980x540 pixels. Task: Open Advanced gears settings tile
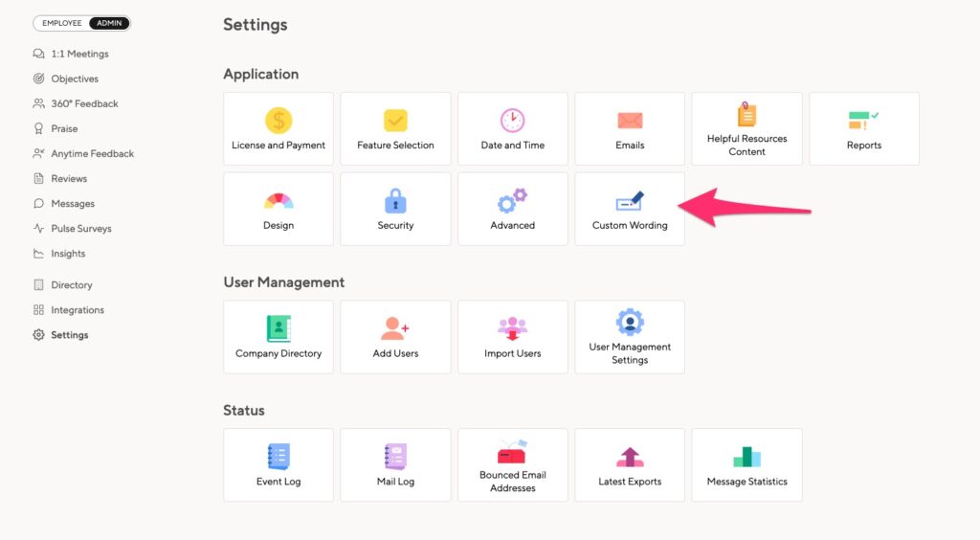pyautogui.click(x=513, y=209)
